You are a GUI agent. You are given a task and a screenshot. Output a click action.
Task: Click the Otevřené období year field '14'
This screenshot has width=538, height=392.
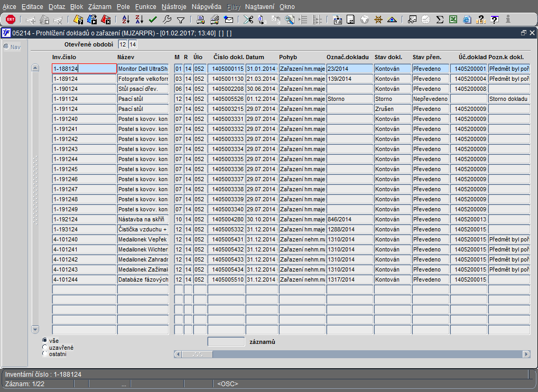(x=133, y=44)
